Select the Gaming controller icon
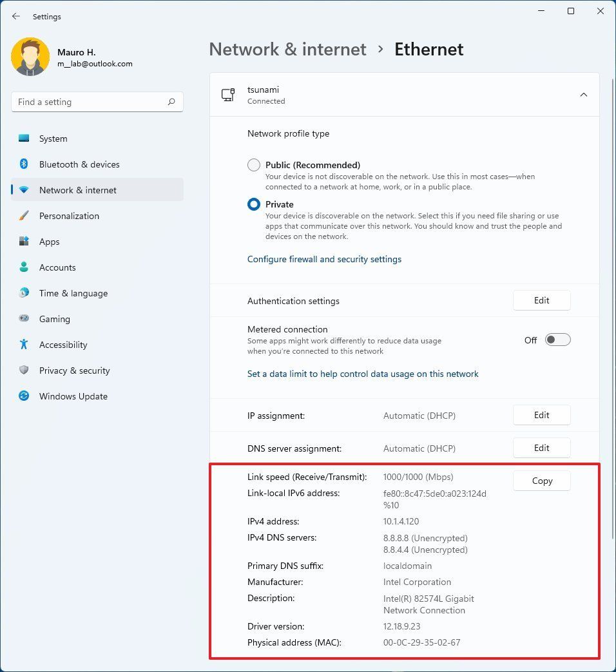 (24, 319)
